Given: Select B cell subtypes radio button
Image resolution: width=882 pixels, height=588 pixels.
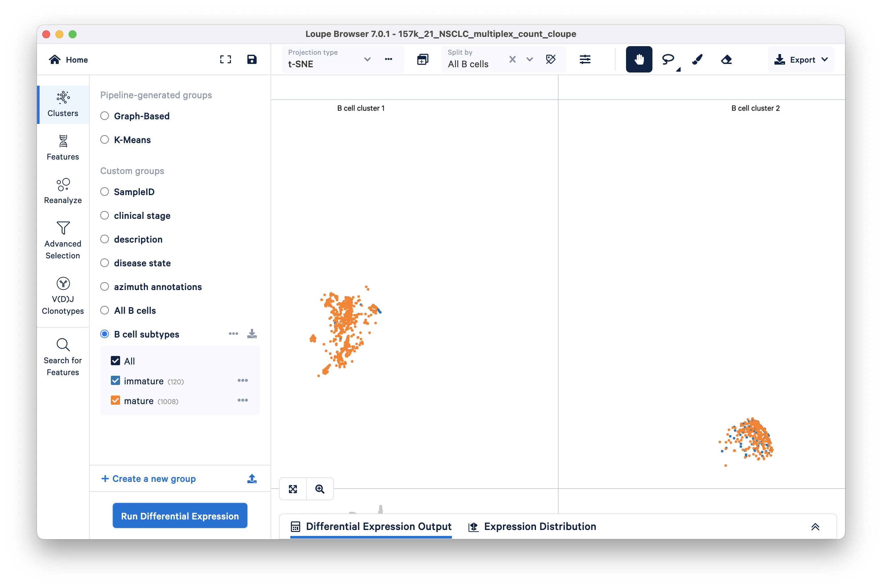Looking at the screenshot, I should [105, 334].
